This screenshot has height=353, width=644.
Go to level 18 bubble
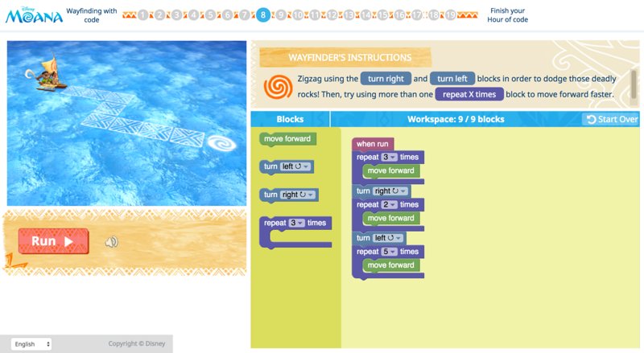click(x=434, y=15)
